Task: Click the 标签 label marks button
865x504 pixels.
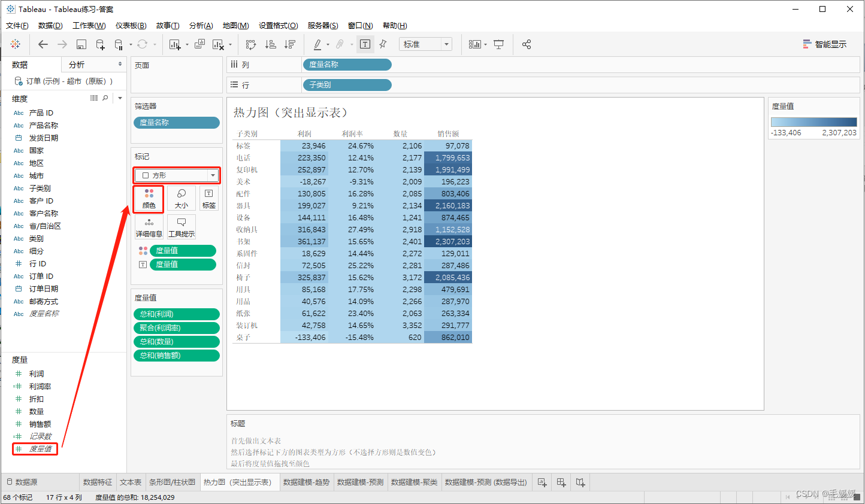Action: coord(208,198)
